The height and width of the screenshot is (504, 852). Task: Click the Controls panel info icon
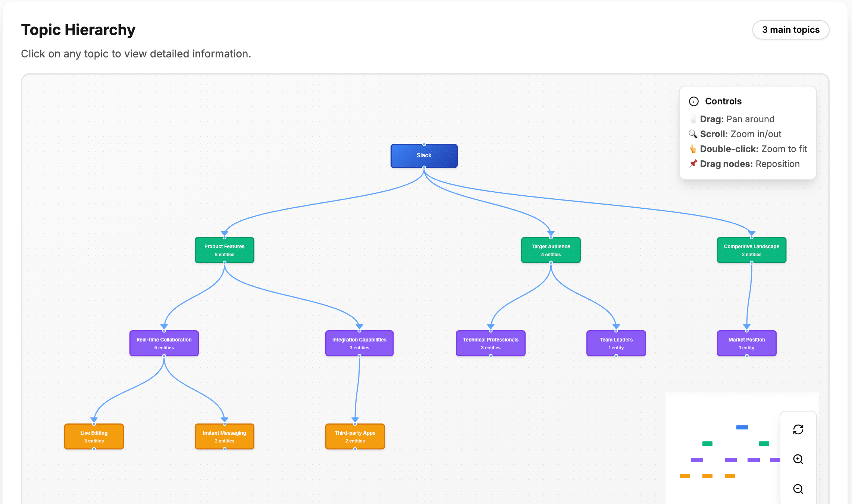(x=693, y=101)
